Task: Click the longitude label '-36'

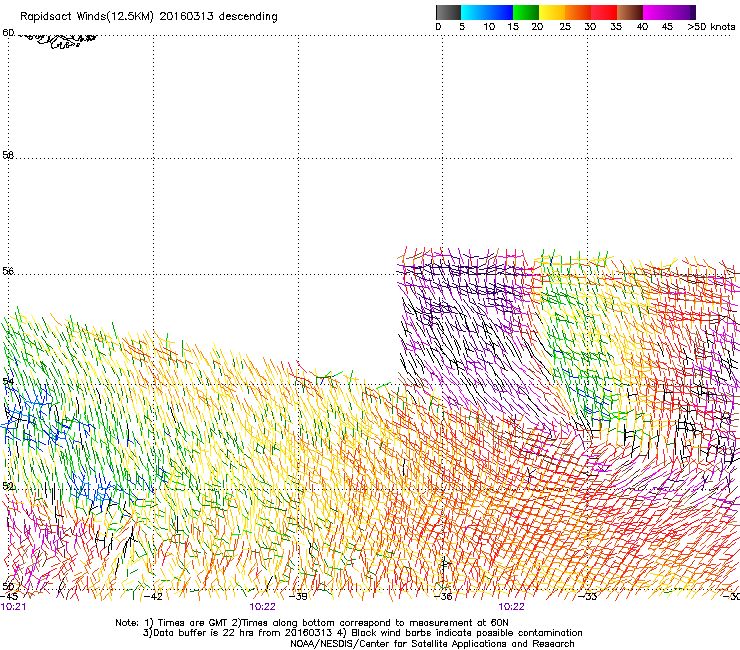Action: coord(443,596)
